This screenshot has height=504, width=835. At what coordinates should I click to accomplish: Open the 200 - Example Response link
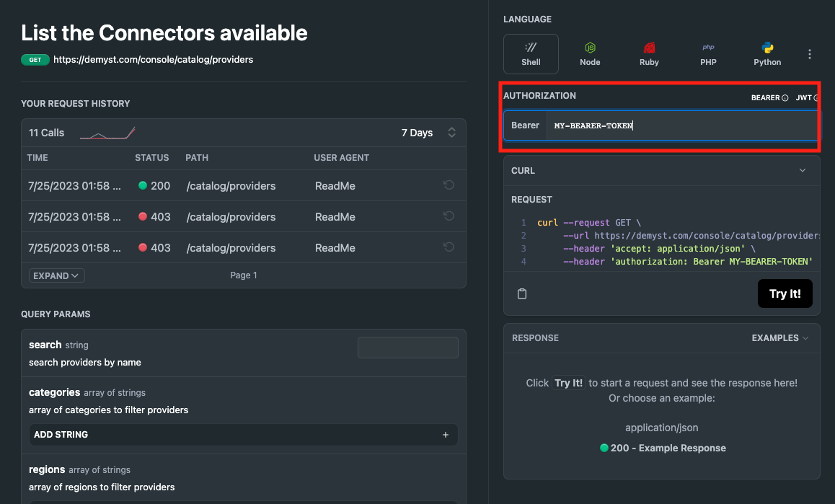[x=662, y=448]
